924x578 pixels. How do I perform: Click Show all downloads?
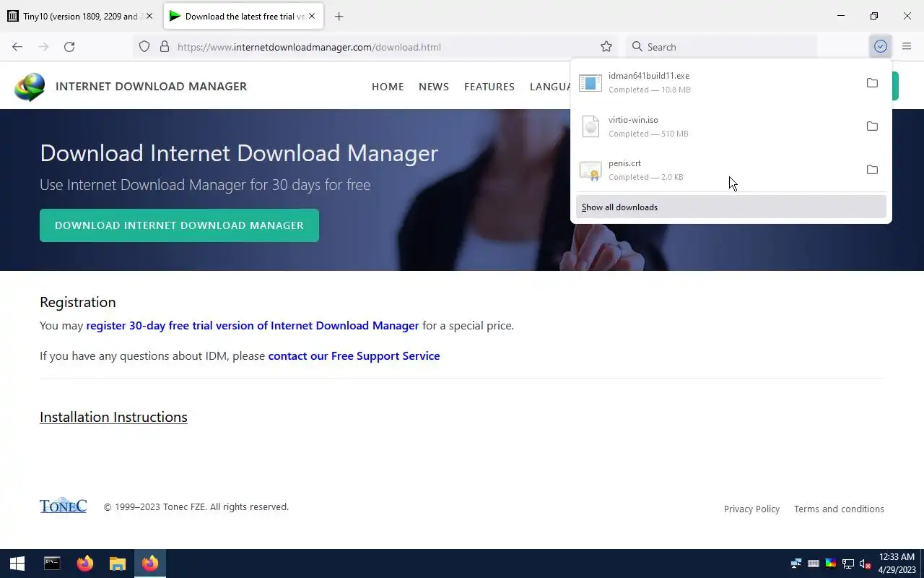731,207
